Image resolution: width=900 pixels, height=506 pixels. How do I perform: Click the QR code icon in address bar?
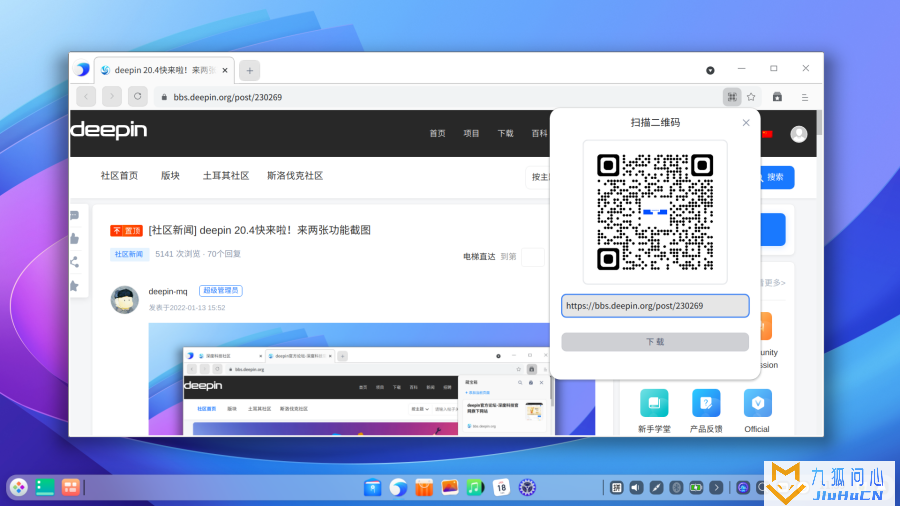click(x=732, y=97)
